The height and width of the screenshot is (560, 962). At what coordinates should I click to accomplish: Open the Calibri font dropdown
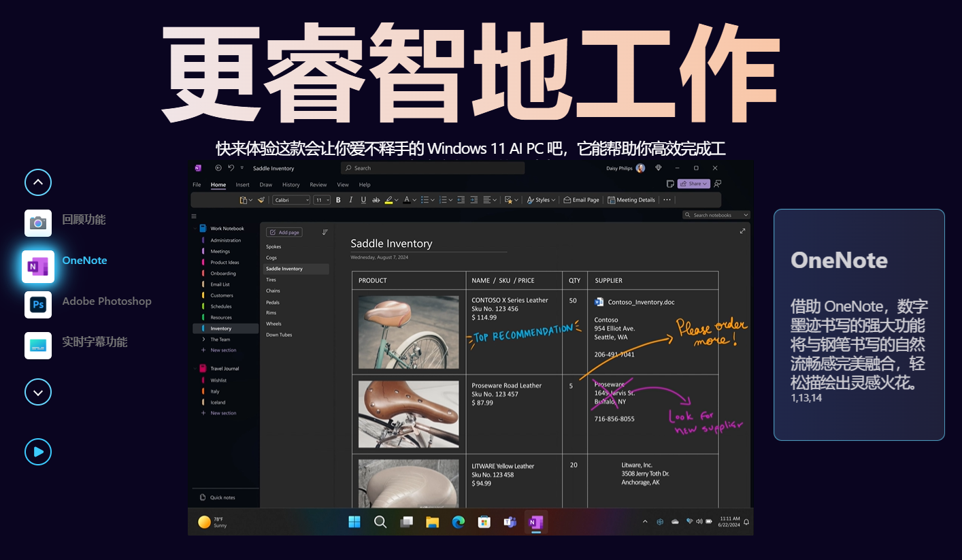pyautogui.click(x=291, y=200)
